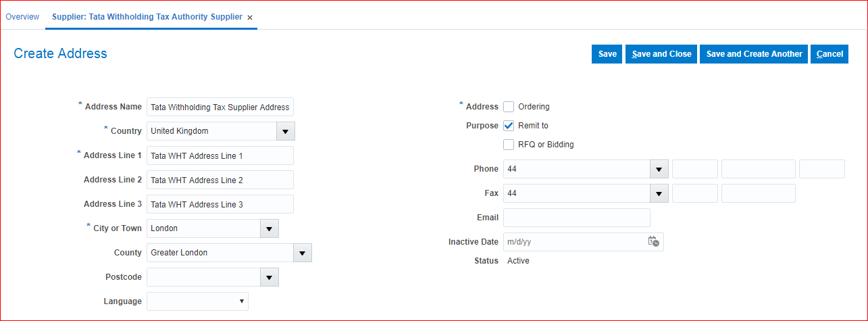Screen dimensions: 868x321
Task: Enable the Ordering address purpose checkbox
Action: tap(509, 107)
